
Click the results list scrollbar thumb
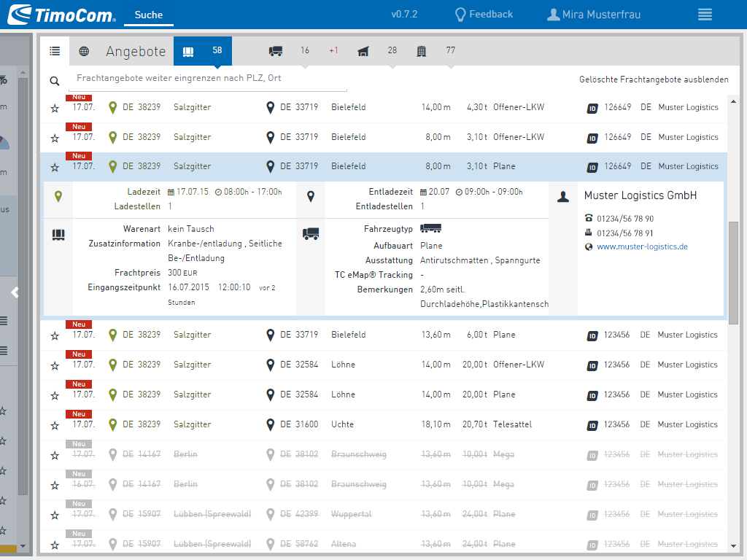click(733, 273)
